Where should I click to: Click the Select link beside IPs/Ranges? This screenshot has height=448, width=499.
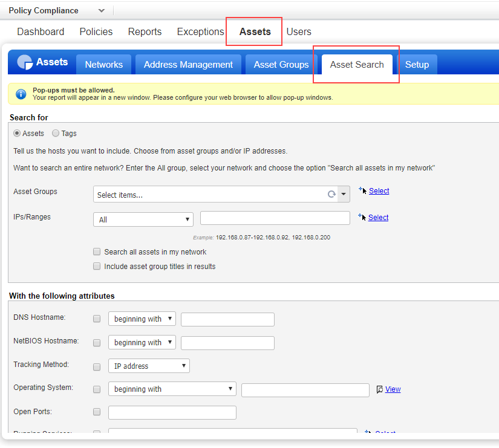coord(379,217)
